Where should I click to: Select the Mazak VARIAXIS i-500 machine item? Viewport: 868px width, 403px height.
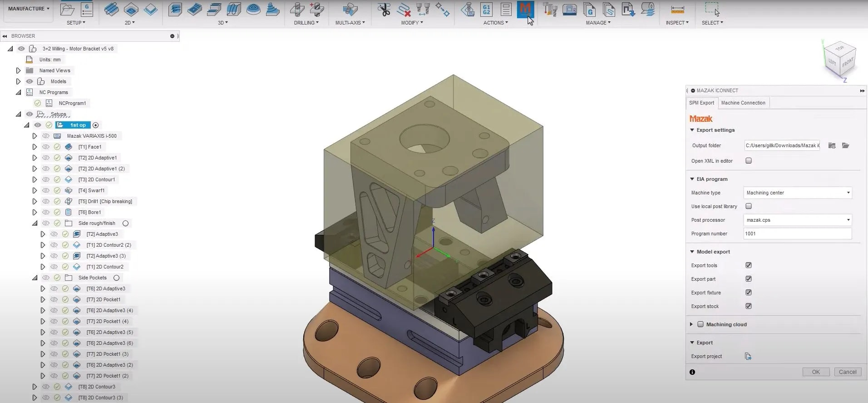[x=92, y=136]
